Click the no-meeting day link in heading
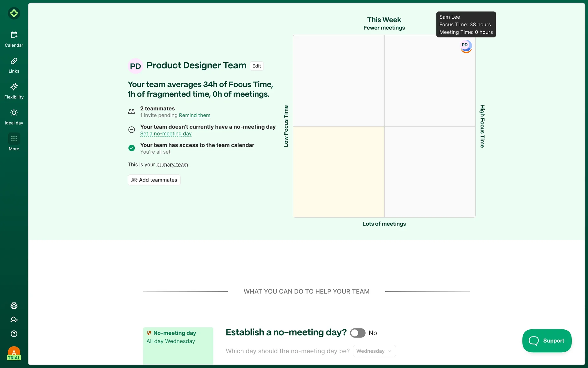 (307, 332)
